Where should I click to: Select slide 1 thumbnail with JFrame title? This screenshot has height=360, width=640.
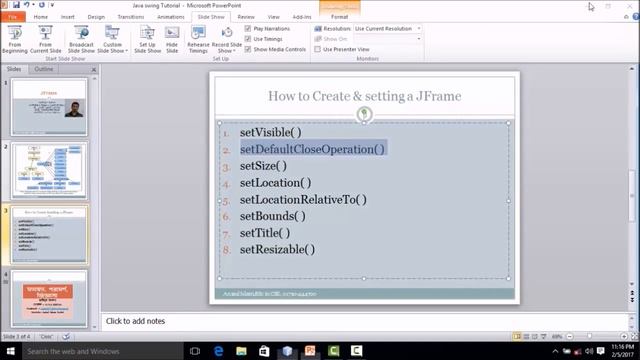click(49, 107)
